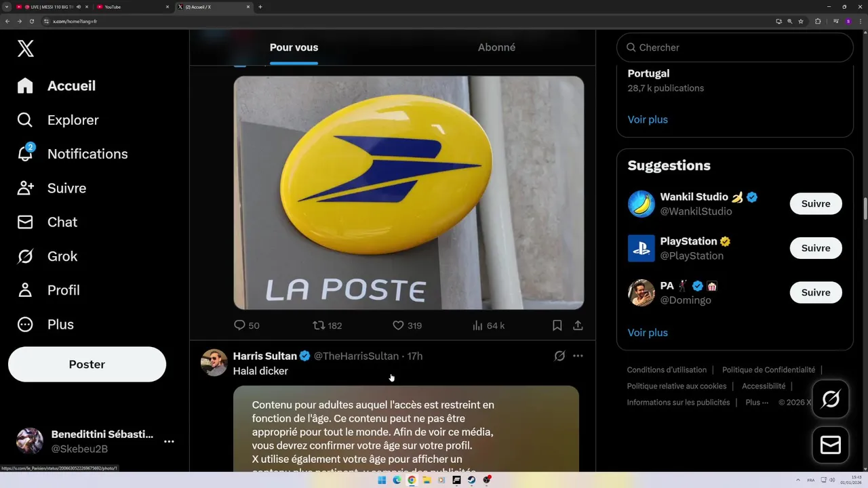This screenshot has height=488, width=868.
Task: Switch to the LIVE MESSI browser tab
Action: (52, 7)
